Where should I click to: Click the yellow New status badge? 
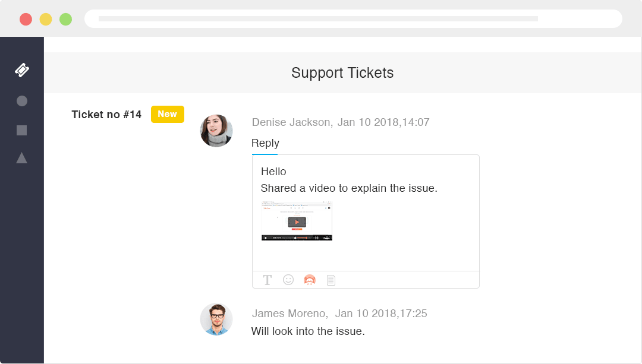tap(167, 114)
